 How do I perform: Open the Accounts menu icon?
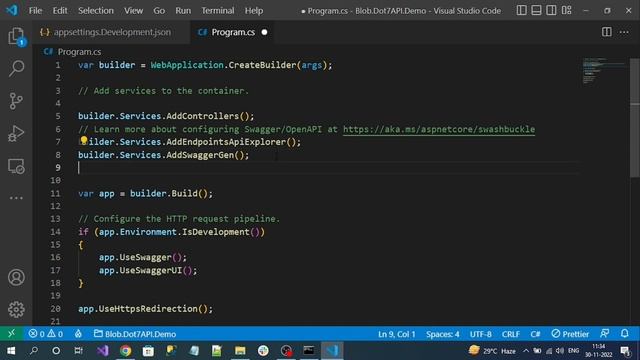coord(16,278)
